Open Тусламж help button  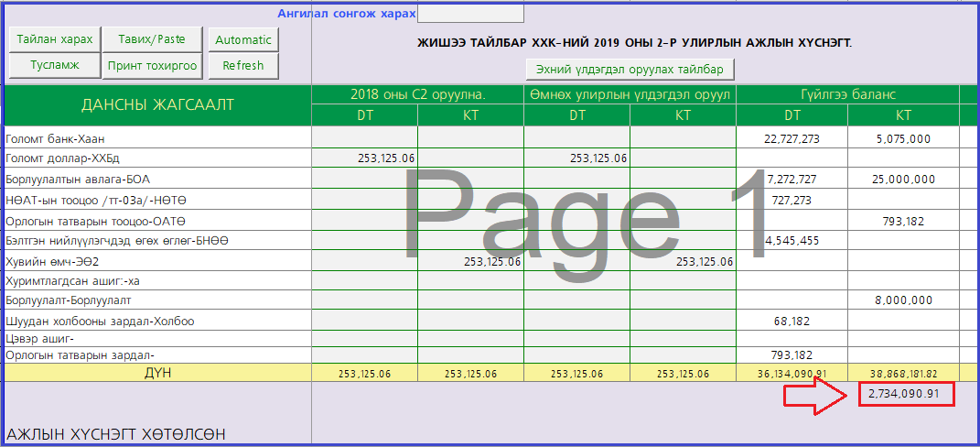click(54, 65)
